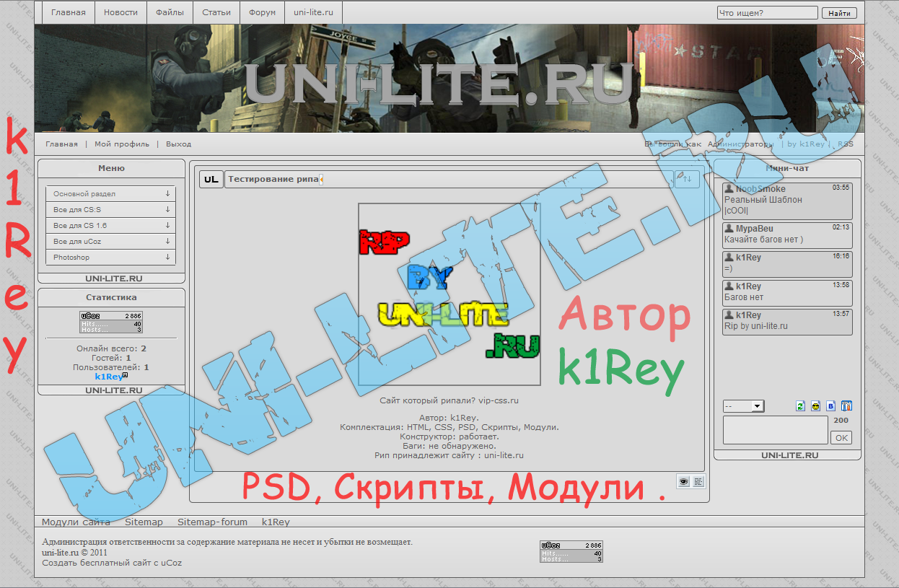The height and width of the screenshot is (588, 899).
Task: Expand the 'Photoshop' menu section
Action: pyautogui.click(x=110, y=258)
